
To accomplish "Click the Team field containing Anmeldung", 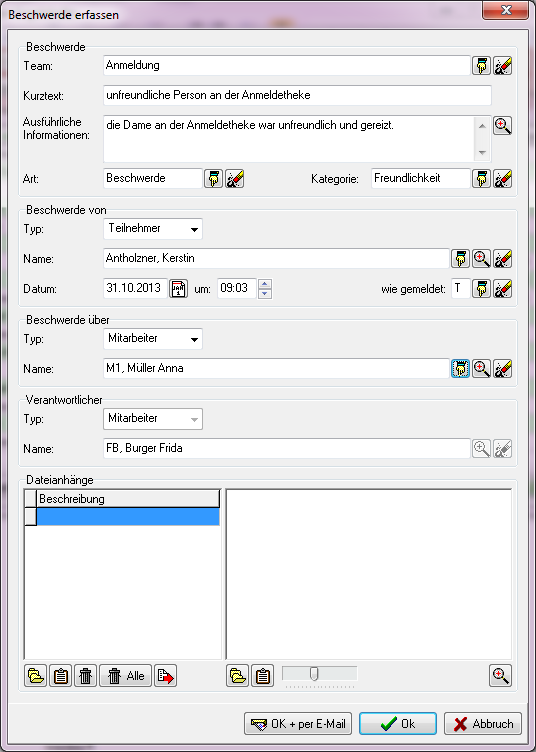I will pos(287,65).
